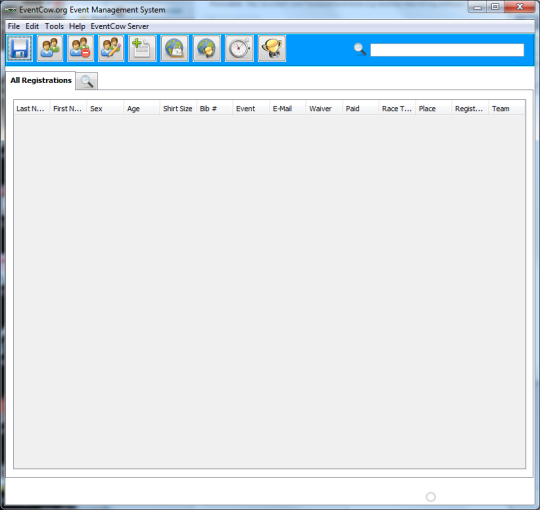The image size is (540, 510).
Task: Sort by E-Mail column header
Action: (288, 108)
